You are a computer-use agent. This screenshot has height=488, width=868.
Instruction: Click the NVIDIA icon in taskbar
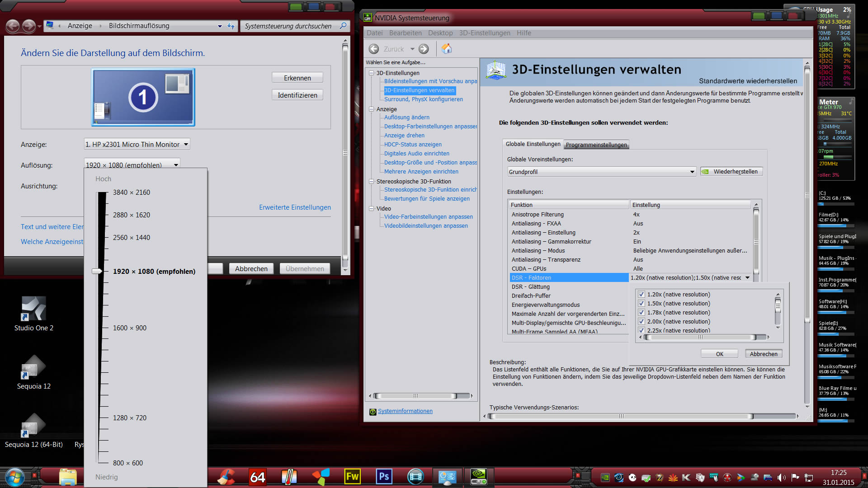478,476
